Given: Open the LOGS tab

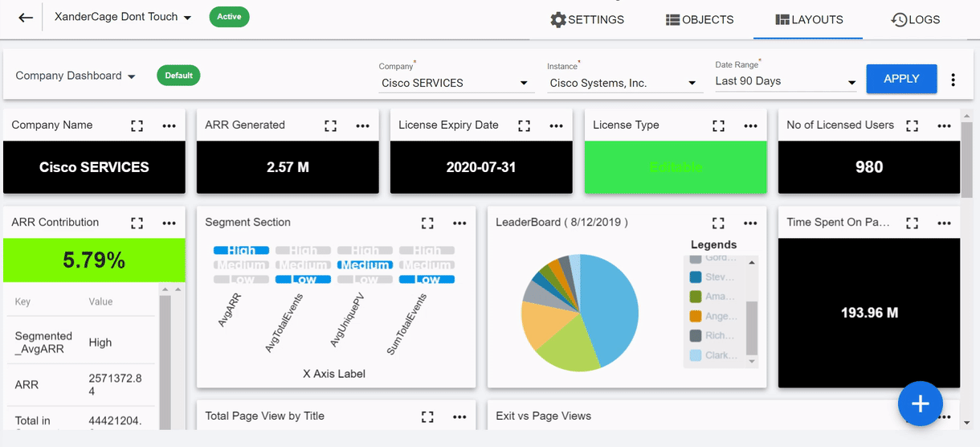Looking at the screenshot, I should [916, 19].
